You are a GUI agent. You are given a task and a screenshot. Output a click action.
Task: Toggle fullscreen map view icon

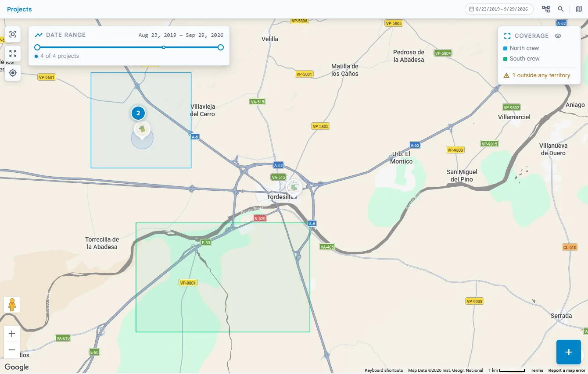(x=13, y=53)
